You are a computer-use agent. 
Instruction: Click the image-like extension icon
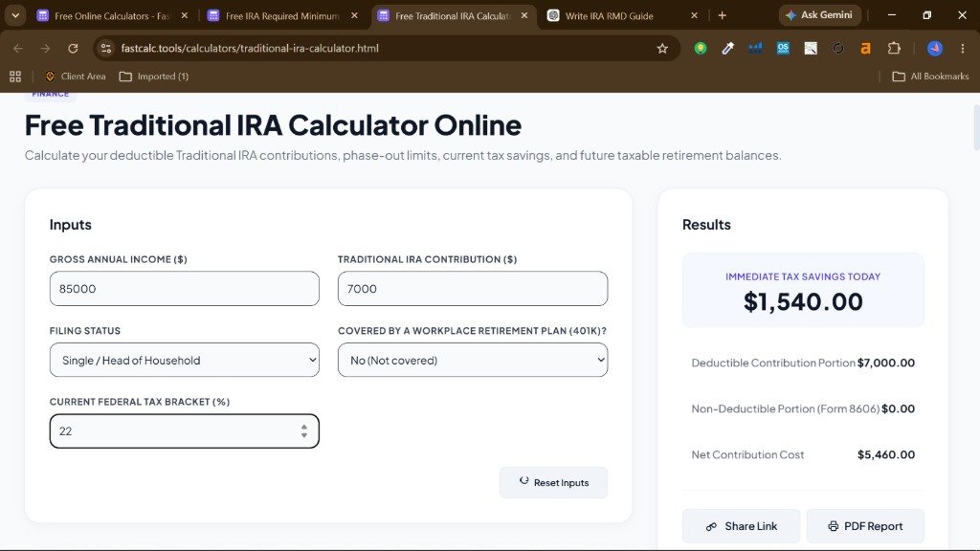(811, 48)
